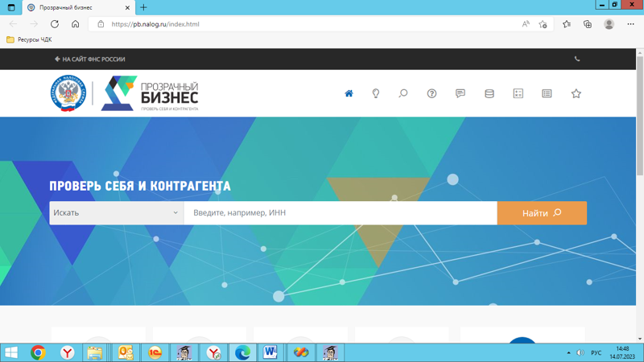Open the Ресурсы ЧДК bookmarks folder
This screenshot has height=362, width=644.
click(29, 39)
